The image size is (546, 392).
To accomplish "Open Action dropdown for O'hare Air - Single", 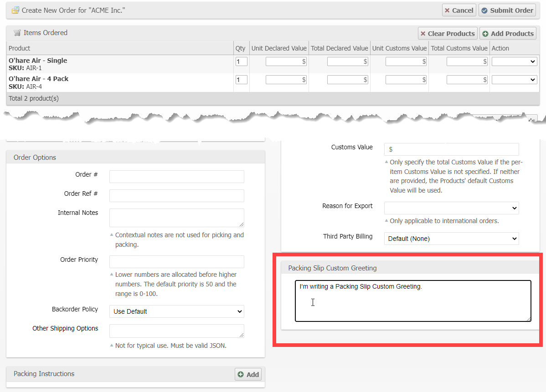I will (514, 61).
